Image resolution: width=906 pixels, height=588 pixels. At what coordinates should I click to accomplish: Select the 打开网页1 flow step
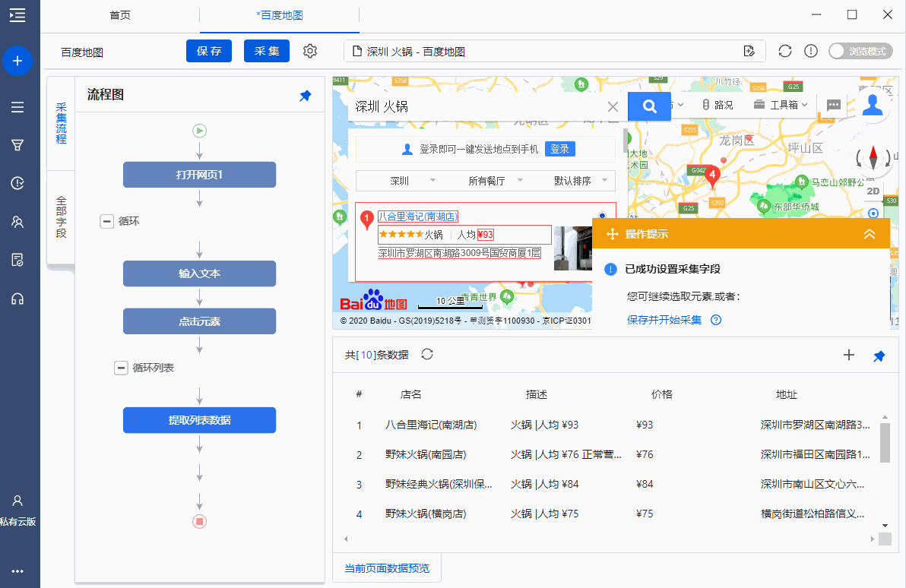pyautogui.click(x=199, y=175)
